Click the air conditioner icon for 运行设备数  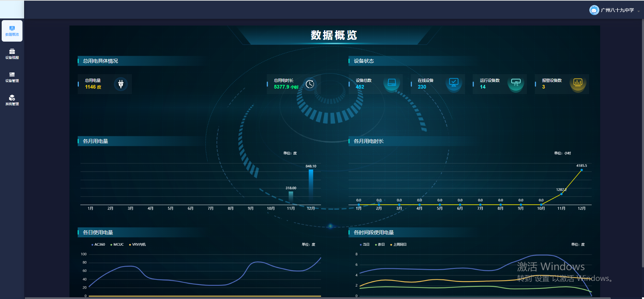coord(516,83)
